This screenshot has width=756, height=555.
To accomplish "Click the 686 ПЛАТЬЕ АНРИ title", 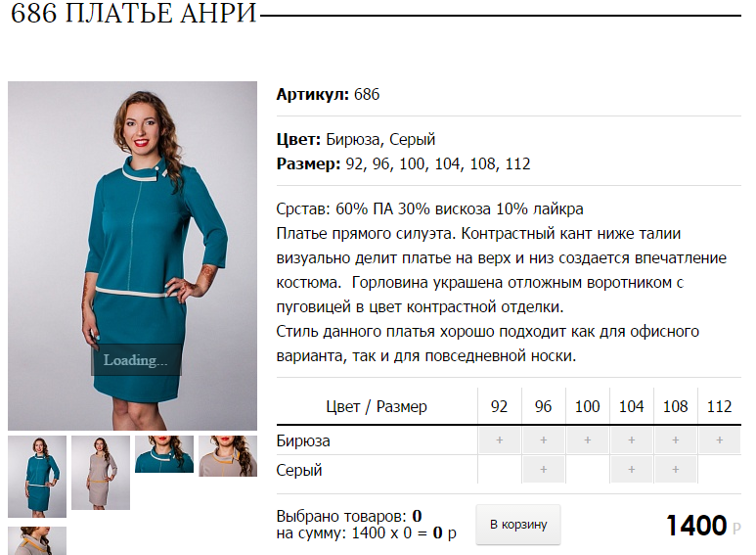I will click(x=134, y=13).
